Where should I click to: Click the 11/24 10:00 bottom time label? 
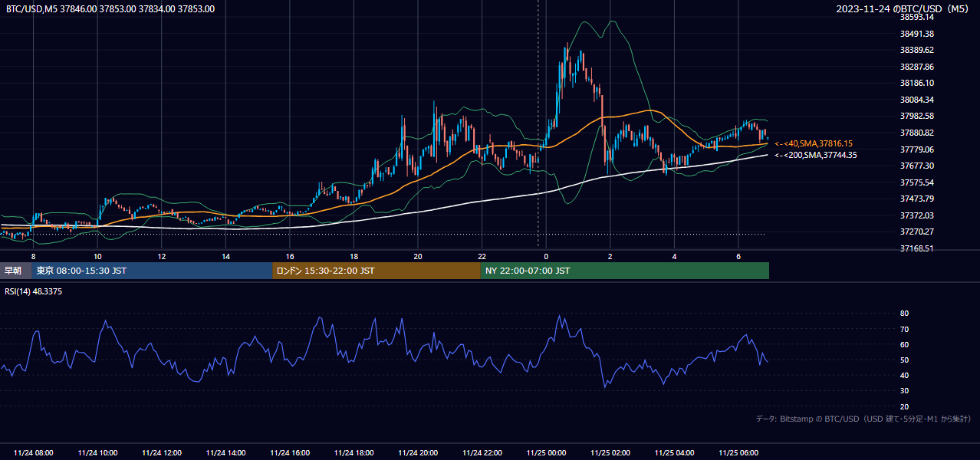pyautogui.click(x=97, y=453)
